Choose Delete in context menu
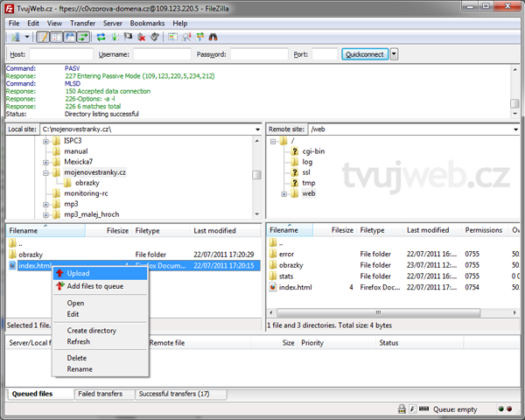 tap(101, 358)
